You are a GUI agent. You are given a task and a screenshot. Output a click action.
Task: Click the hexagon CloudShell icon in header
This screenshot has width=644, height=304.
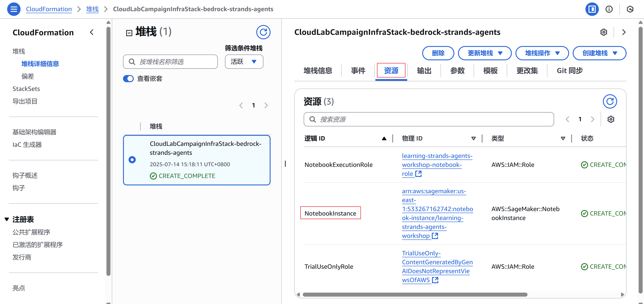(630, 9)
